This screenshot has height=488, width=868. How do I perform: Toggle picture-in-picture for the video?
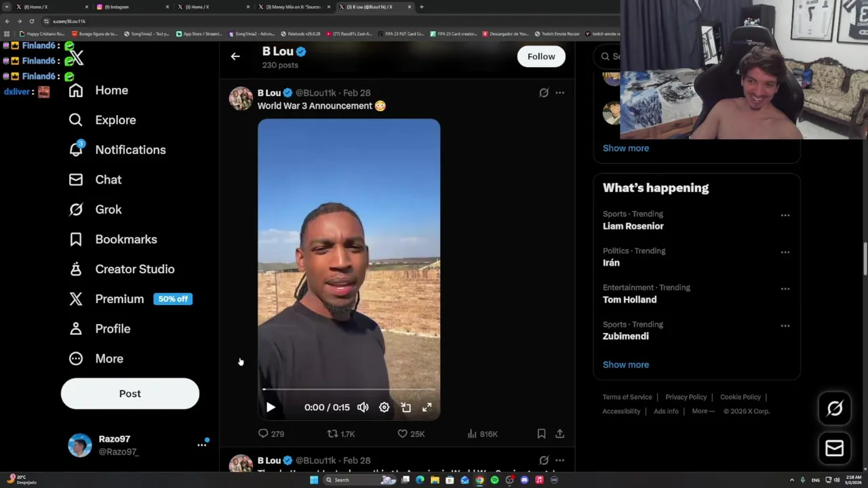click(x=406, y=407)
